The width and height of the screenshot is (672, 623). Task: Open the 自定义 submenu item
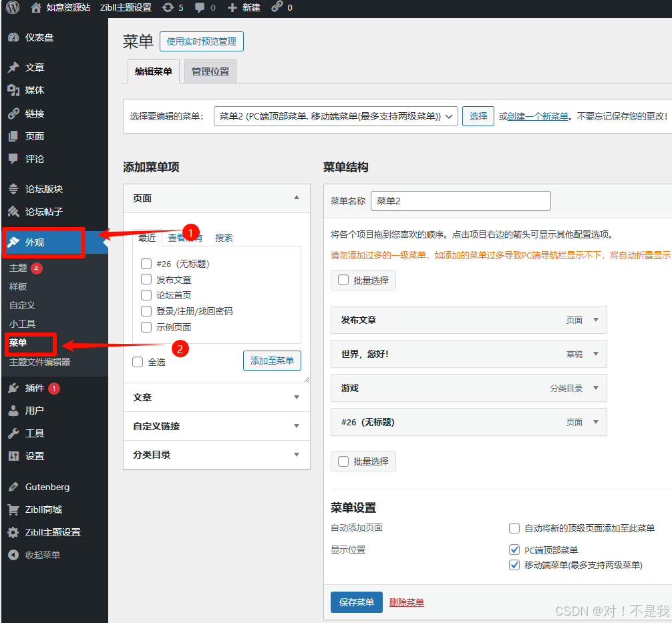(x=22, y=305)
